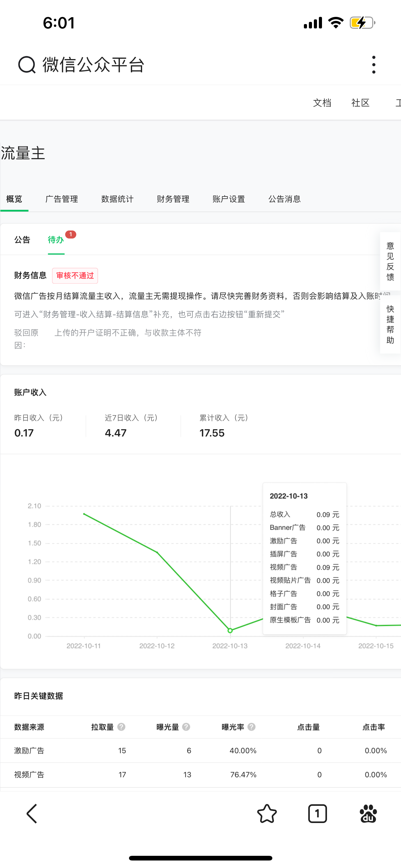This screenshot has width=401, height=868.
Task: Open the browser tabs counter
Action: coord(318,814)
